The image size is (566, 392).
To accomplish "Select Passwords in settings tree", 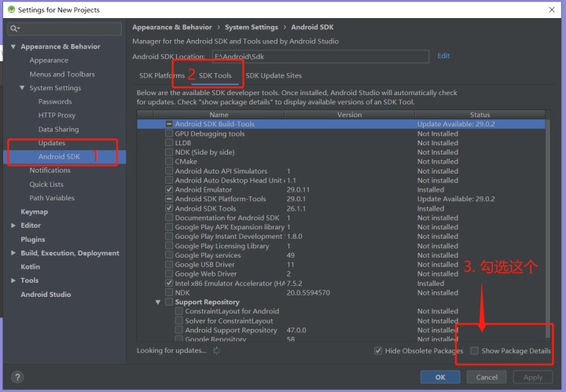I will (x=55, y=101).
